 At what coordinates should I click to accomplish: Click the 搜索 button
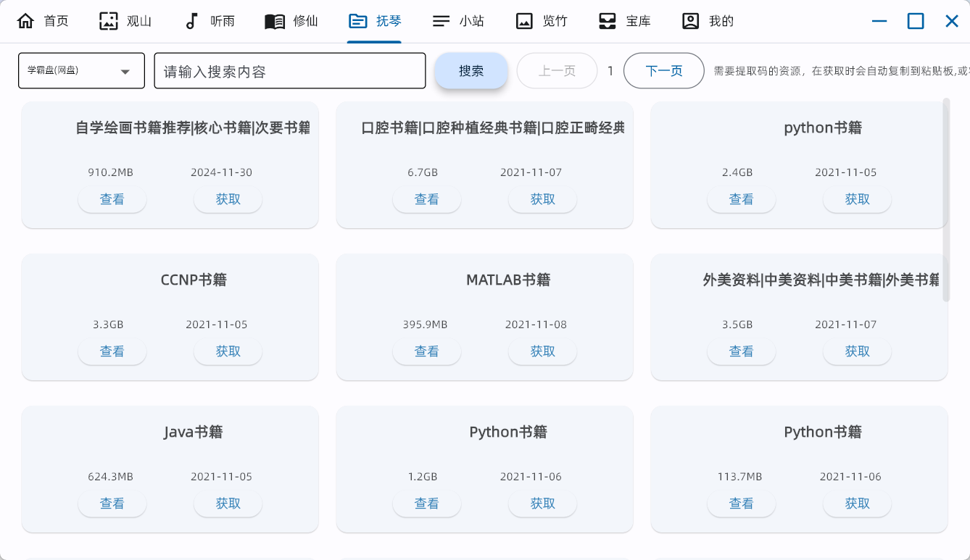pyautogui.click(x=471, y=71)
